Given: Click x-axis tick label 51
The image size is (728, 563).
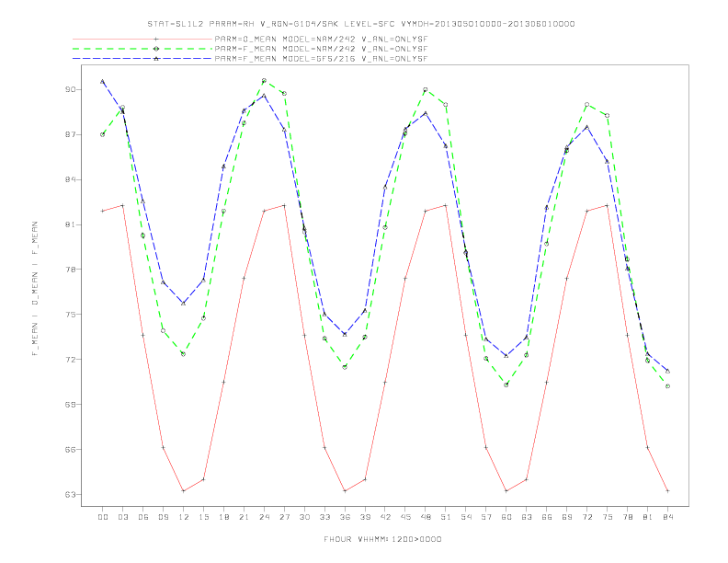Looking at the screenshot, I should coord(446,517).
